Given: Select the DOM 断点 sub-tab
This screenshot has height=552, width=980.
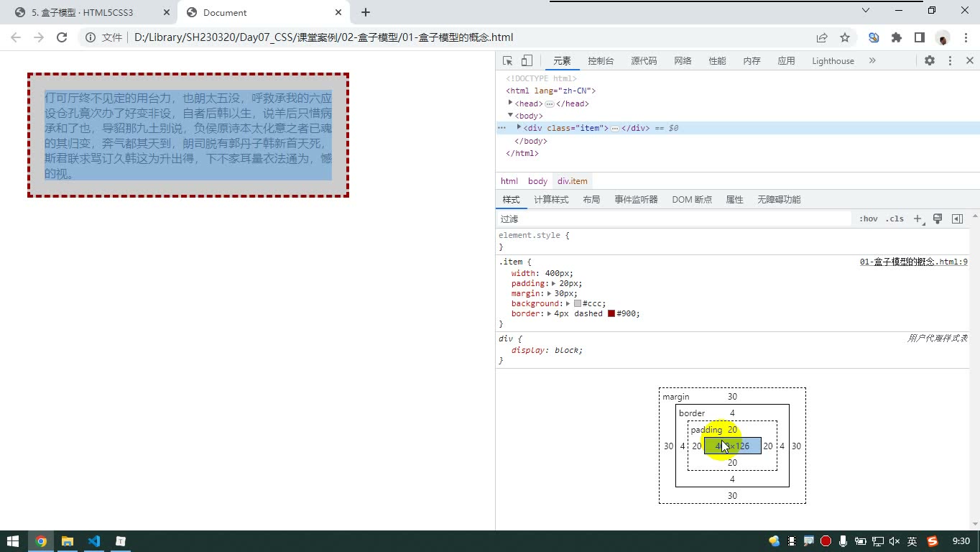Looking at the screenshot, I should coord(692,200).
